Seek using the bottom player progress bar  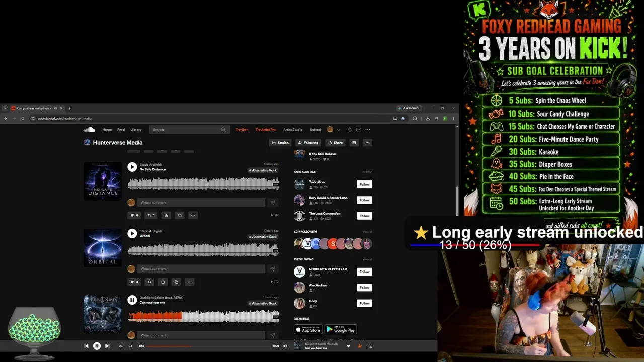(x=209, y=346)
